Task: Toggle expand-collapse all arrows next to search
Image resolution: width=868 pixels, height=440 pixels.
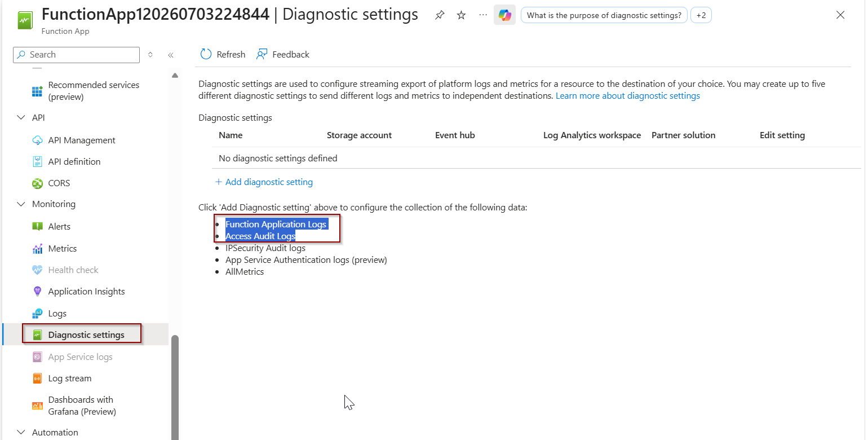Action: click(150, 55)
